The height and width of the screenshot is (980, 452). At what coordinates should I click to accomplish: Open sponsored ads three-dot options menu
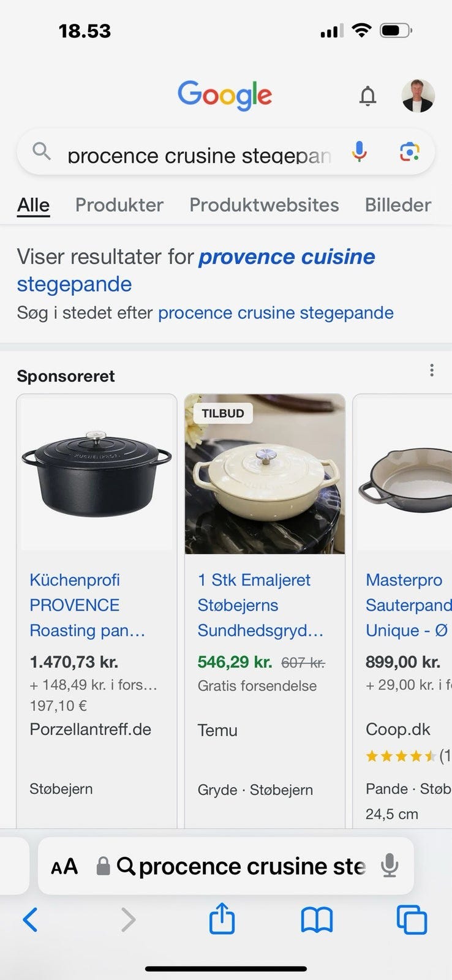(432, 370)
